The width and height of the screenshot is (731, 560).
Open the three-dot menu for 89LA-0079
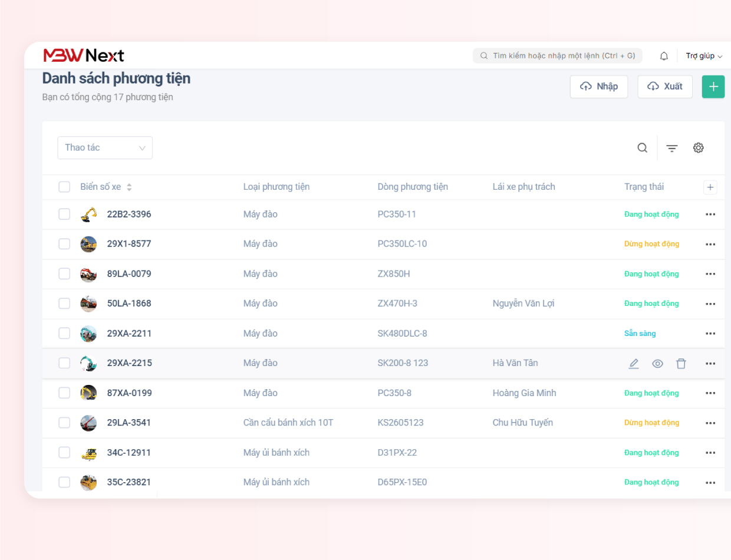pos(710,274)
